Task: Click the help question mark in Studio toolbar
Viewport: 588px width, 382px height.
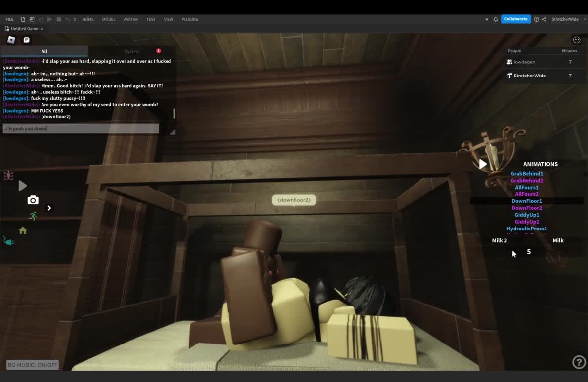Action: coord(536,19)
